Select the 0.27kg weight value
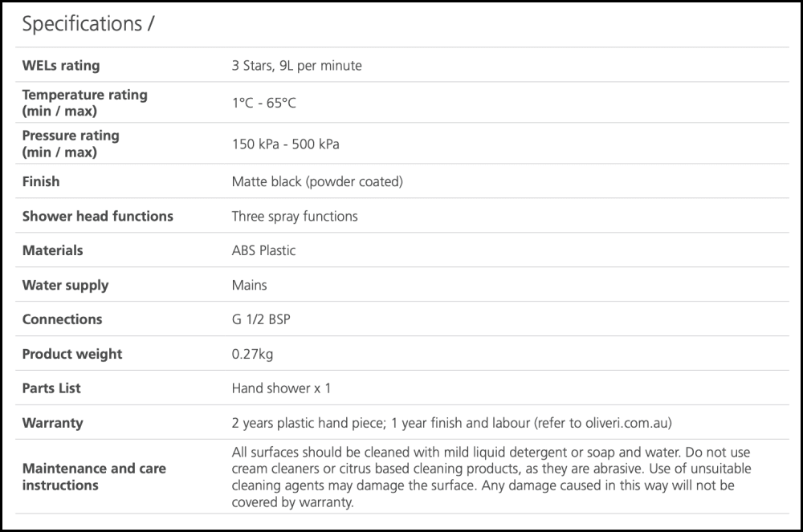This screenshot has width=803, height=532. tap(252, 354)
